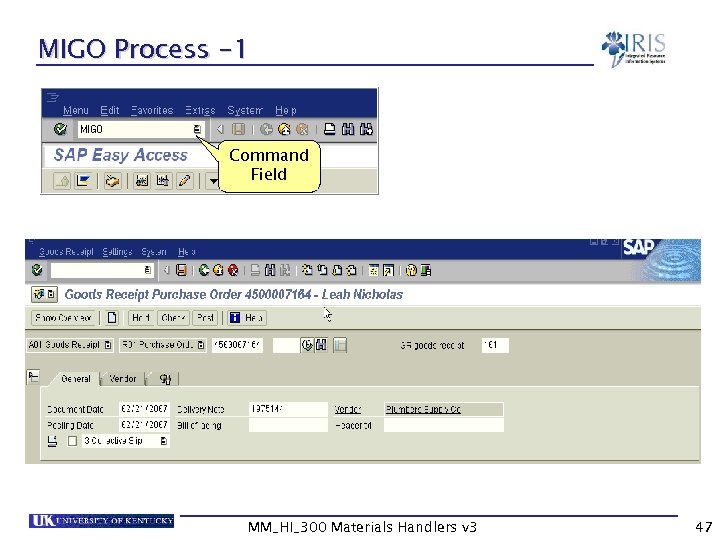
Task: Click the Change Favorites pencil icon
Action: click(185, 181)
